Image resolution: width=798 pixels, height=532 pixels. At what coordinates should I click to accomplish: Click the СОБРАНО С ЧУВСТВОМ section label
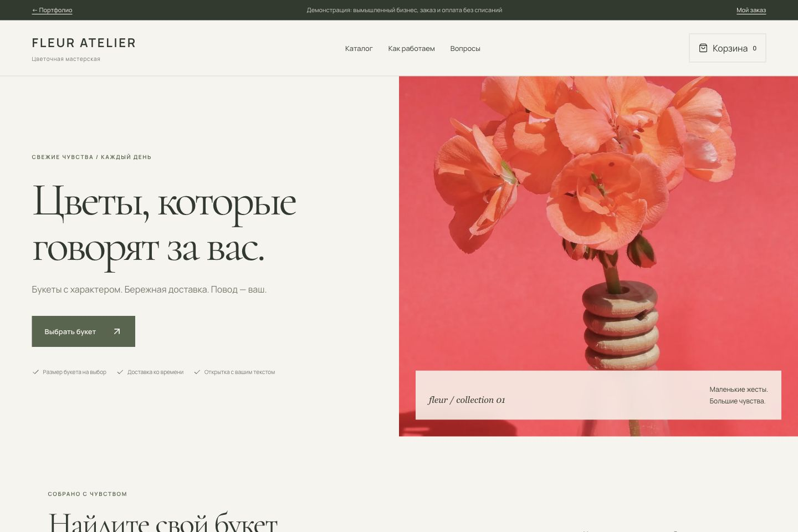coord(88,494)
